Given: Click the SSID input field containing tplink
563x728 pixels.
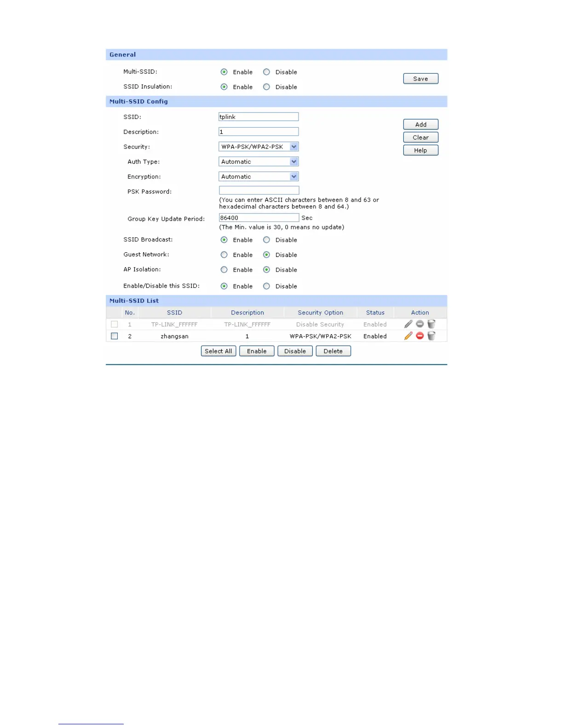Looking at the screenshot, I should point(259,117).
